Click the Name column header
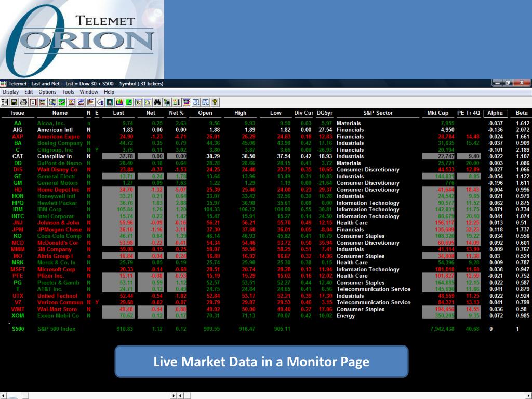 [60, 113]
